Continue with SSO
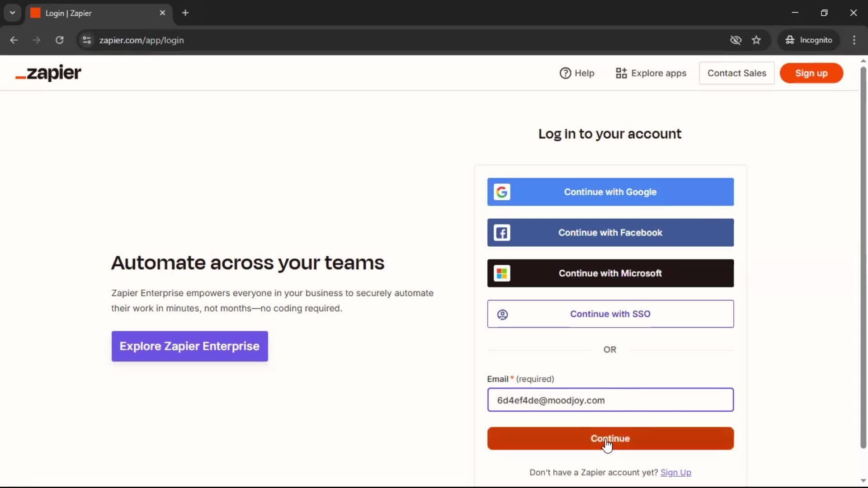The height and width of the screenshot is (488, 868). [610, 314]
